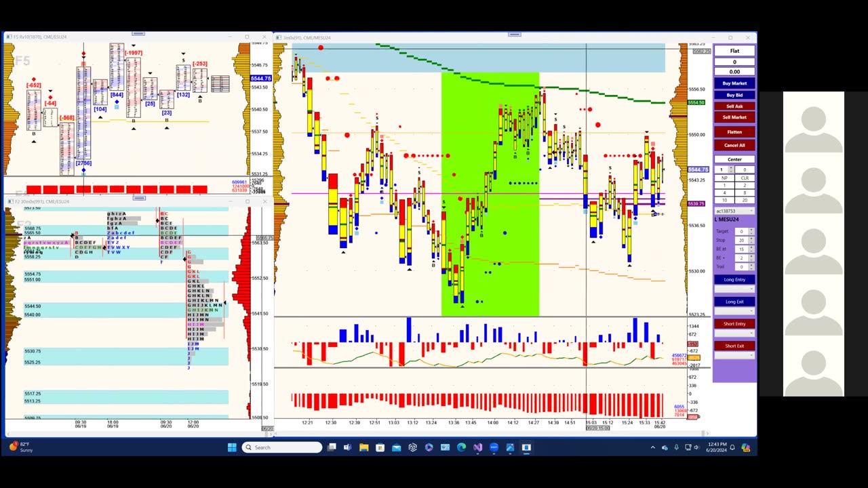Viewport: 868px width, 488px height.
Task: Click the 12:30 time label on main chart
Action: [331, 422]
